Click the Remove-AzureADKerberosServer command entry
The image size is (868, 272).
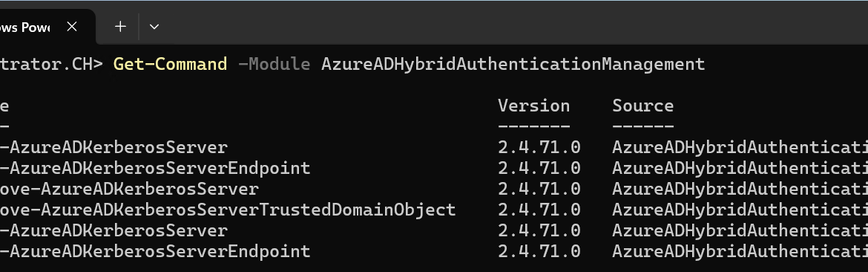pos(130,189)
